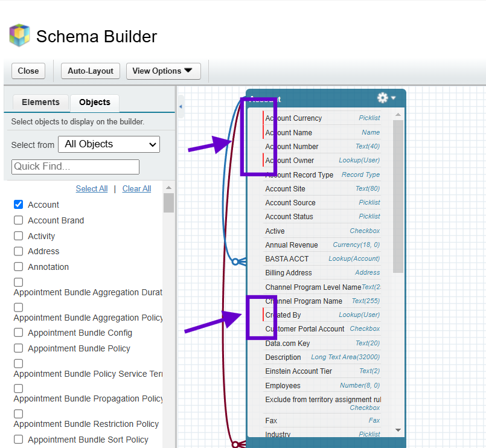Enable Appointment Bundle Sort Policy checkbox
486x448 pixels.
18,440
